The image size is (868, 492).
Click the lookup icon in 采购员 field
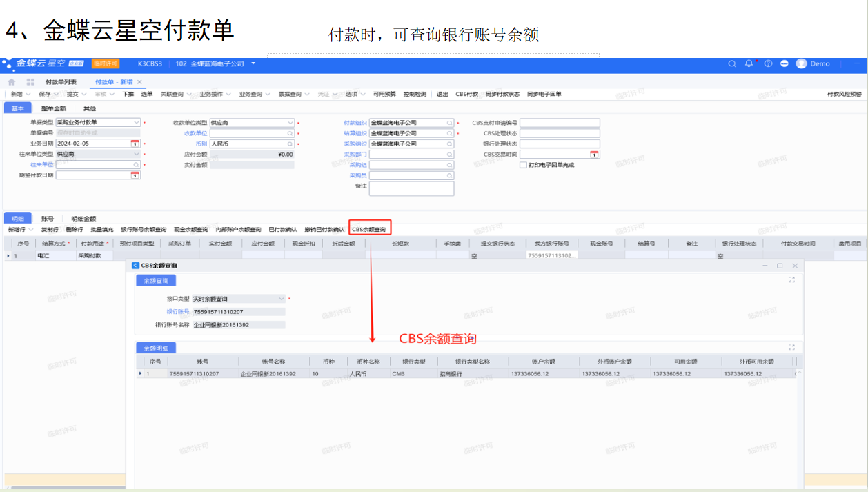450,175
